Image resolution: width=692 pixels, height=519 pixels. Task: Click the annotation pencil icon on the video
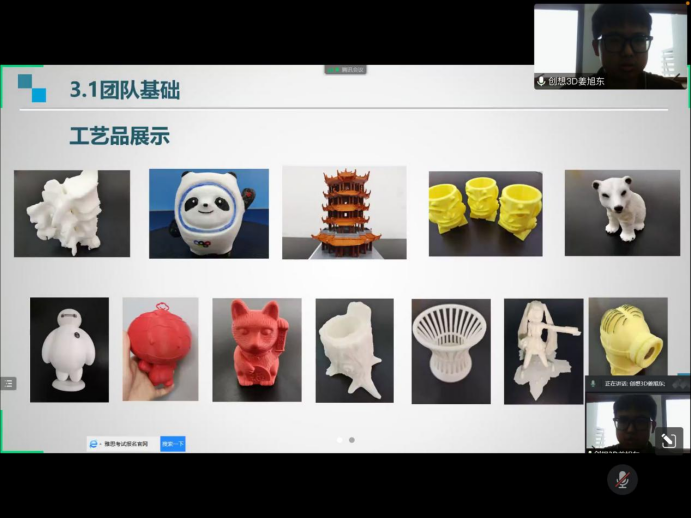tap(668, 439)
